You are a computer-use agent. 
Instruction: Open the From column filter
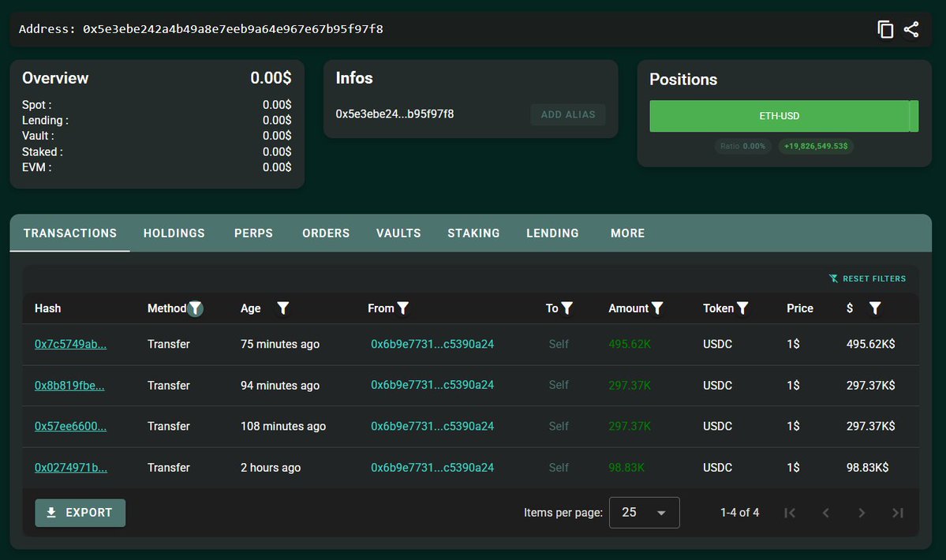point(403,308)
